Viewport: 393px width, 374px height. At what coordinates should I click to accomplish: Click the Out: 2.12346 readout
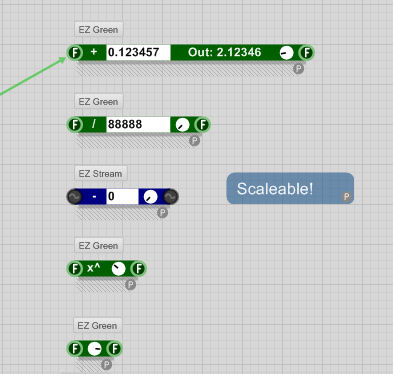(x=224, y=52)
